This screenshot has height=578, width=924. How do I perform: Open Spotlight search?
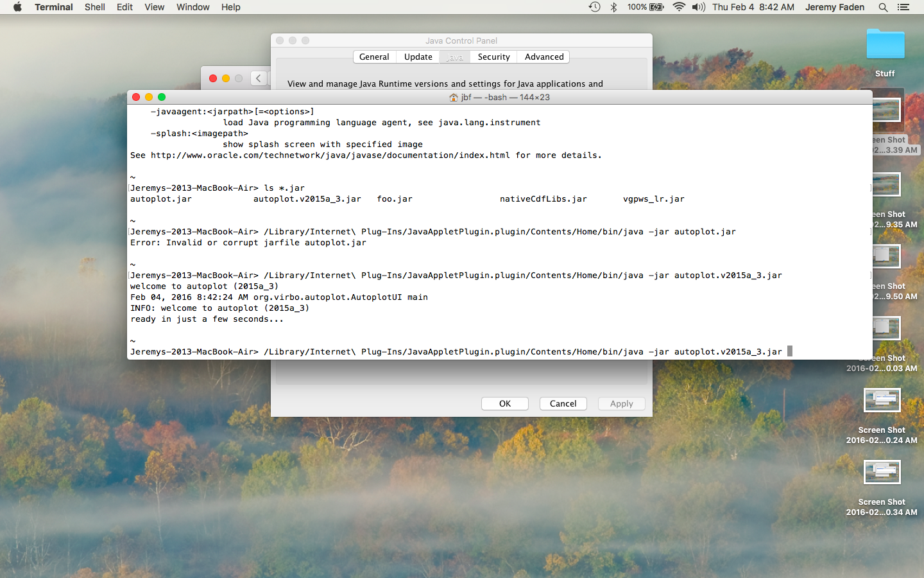[x=883, y=7]
